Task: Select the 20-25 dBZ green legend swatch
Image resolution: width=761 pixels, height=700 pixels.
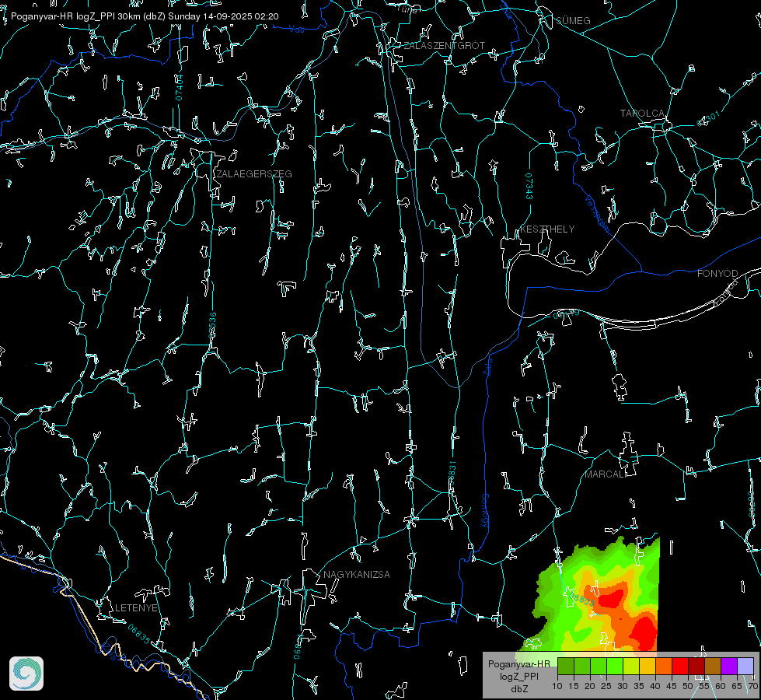Action: tap(599, 666)
